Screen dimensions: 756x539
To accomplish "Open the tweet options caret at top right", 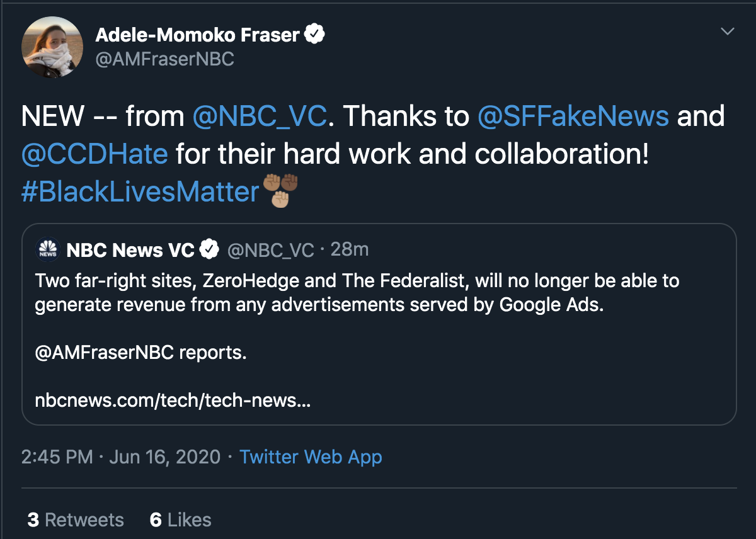I will [728, 30].
